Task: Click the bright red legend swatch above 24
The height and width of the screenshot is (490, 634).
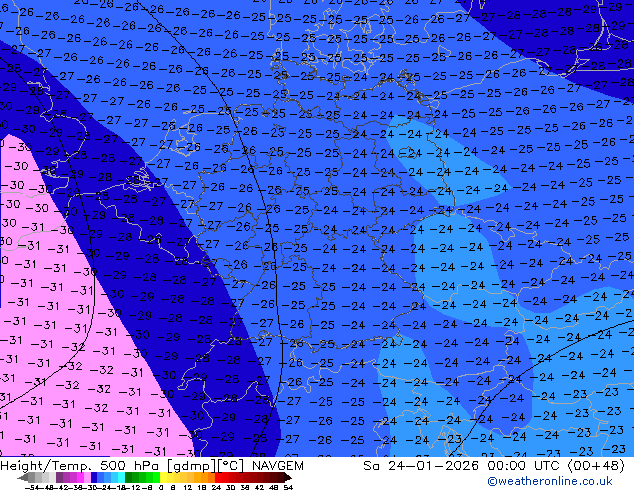Action: 218,477
